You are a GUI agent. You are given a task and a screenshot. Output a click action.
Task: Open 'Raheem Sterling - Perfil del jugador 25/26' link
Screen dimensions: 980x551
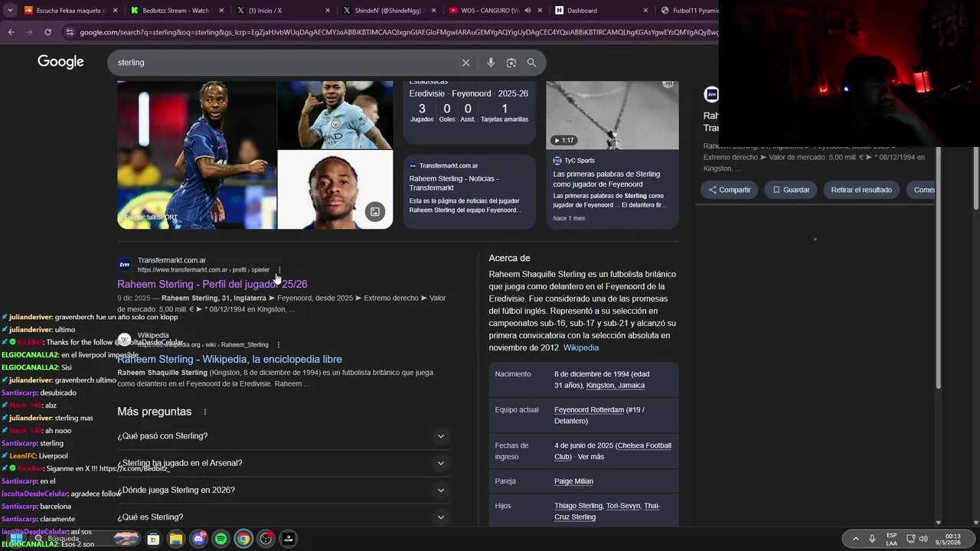[212, 284]
